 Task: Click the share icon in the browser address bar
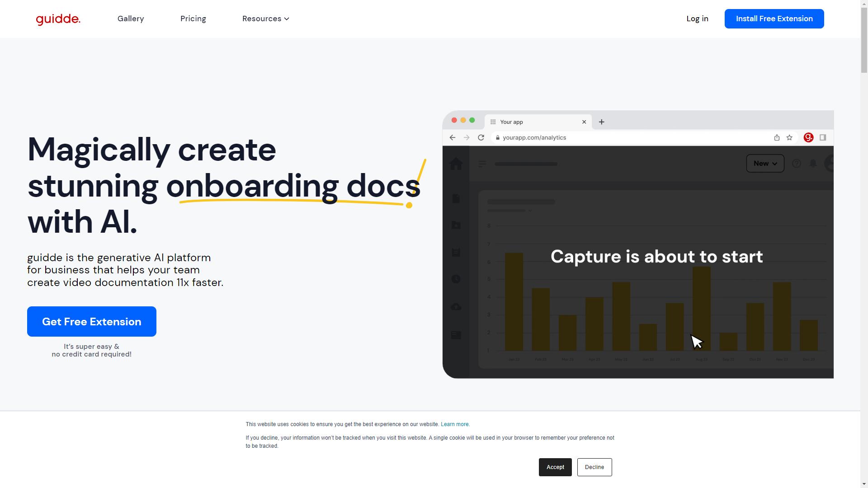point(777,137)
